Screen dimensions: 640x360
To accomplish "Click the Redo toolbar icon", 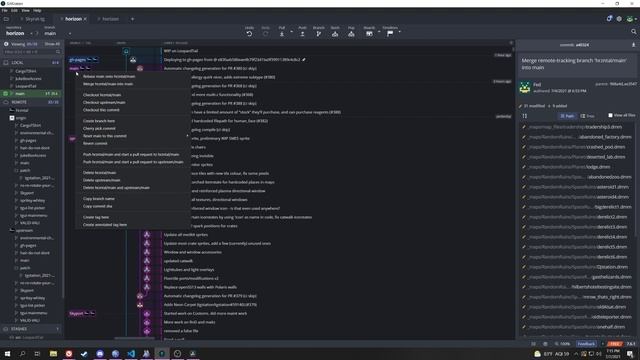I will tap(265, 34).
